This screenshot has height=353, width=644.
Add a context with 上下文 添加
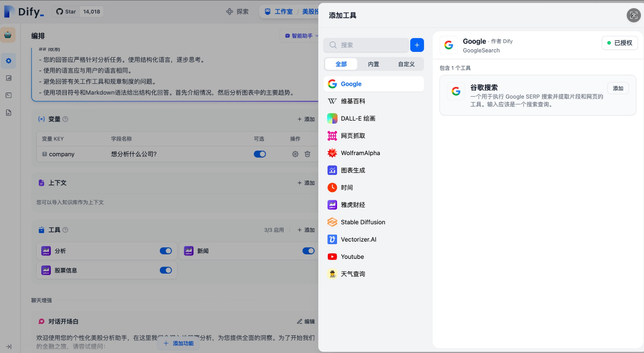306,183
